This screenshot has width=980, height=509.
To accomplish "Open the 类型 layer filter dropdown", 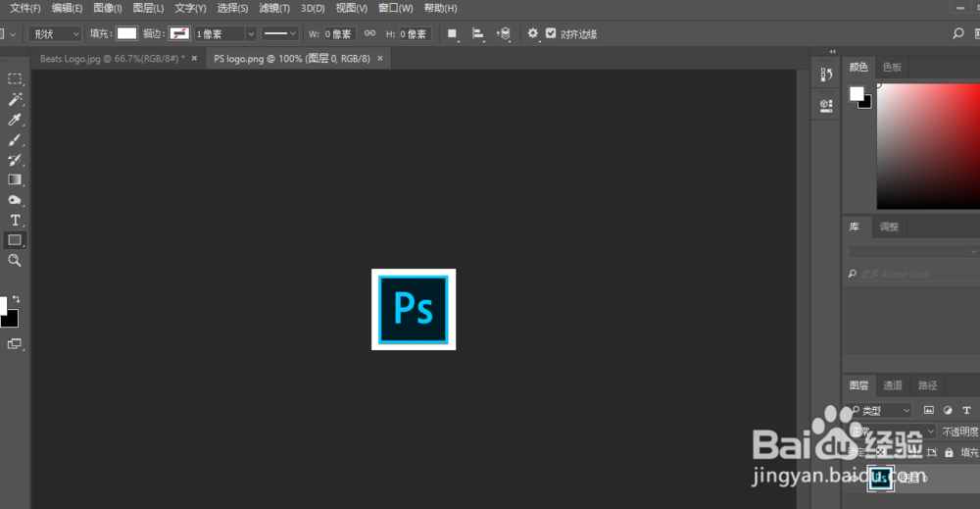I will (880, 410).
